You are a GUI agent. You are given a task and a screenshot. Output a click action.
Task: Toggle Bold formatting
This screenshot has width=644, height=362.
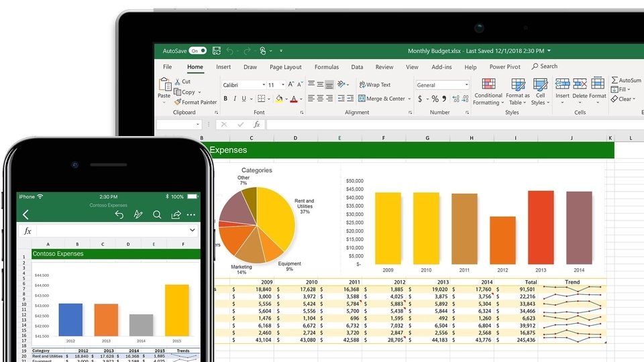point(225,99)
